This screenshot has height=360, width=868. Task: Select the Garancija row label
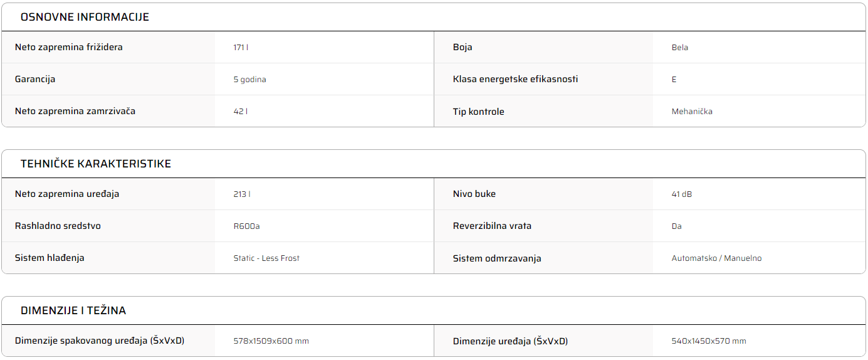coord(35,79)
